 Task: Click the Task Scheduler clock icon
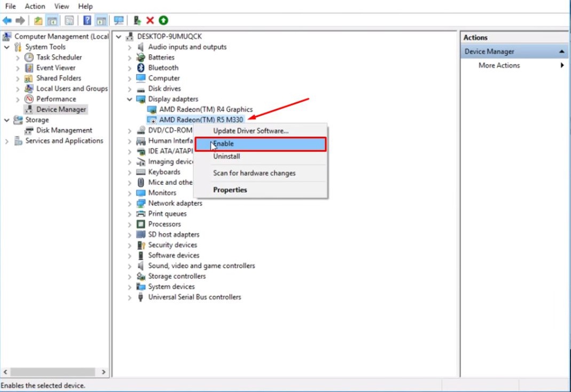[29, 58]
